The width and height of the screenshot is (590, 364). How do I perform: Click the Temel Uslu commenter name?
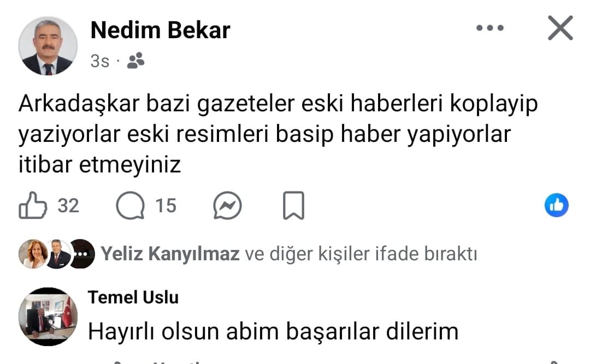[x=133, y=297]
